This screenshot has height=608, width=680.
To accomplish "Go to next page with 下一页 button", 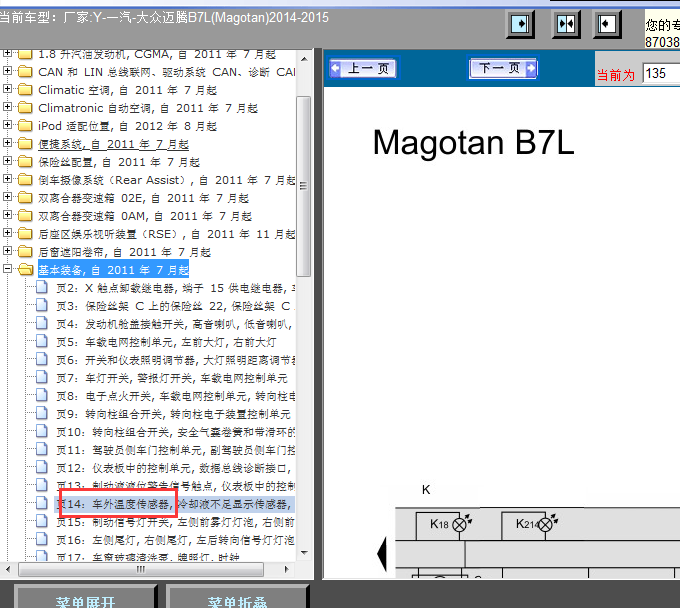I will coord(503,68).
